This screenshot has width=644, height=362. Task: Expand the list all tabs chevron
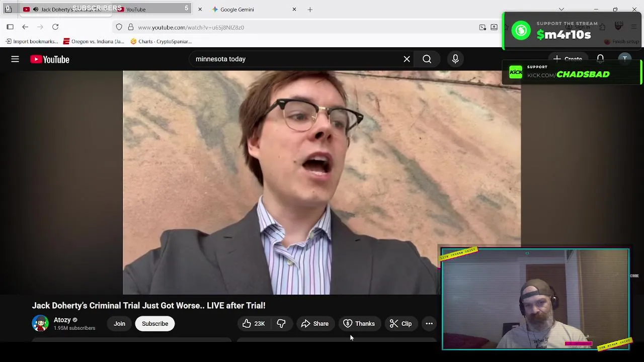click(561, 9)
